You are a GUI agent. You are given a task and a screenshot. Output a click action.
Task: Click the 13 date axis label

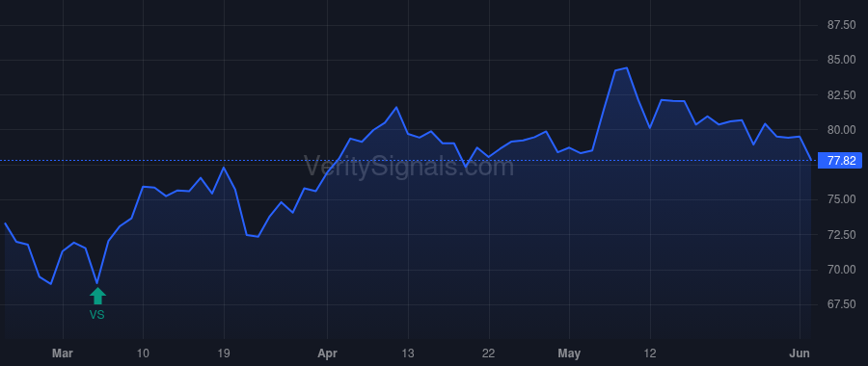(x=408, y=353)
